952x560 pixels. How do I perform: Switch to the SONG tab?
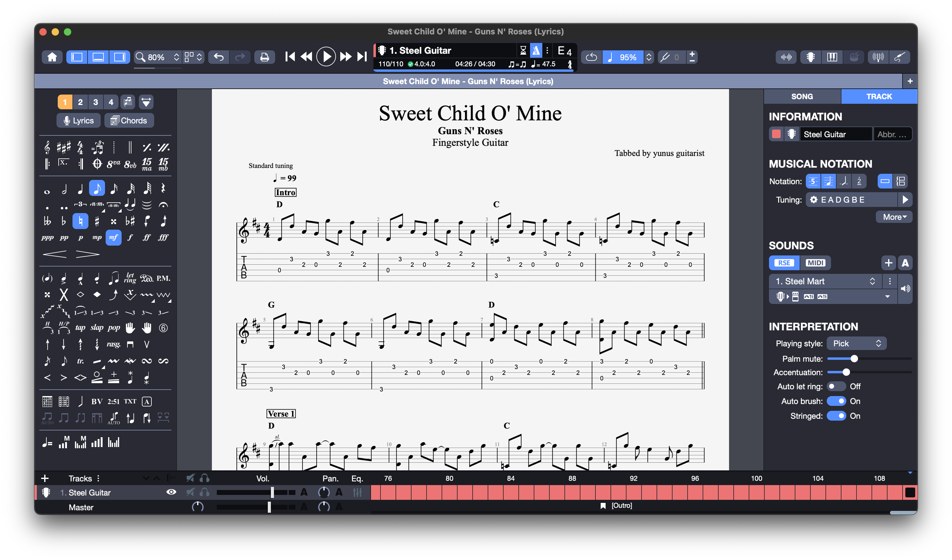tap(802, 96)
